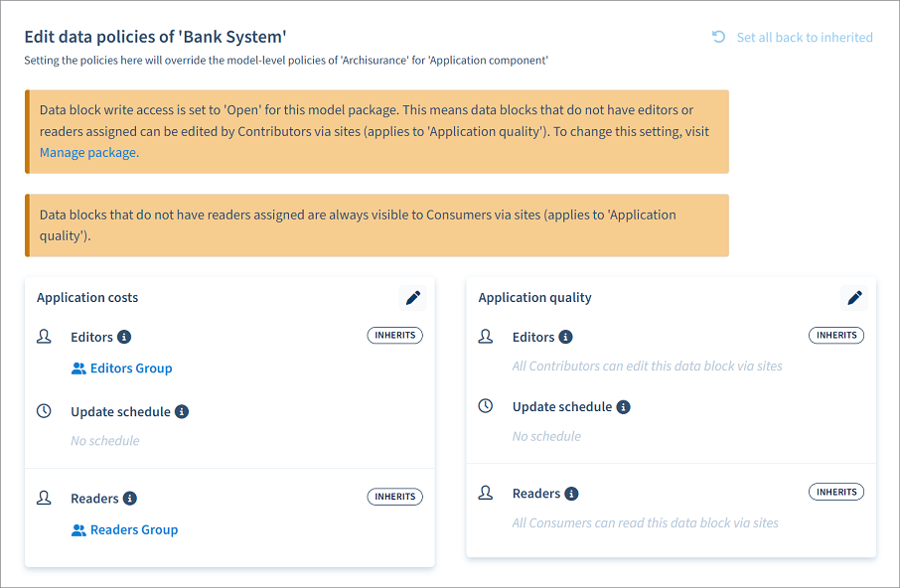The image size is (900, 588).
Task: Show info for Application costs Readers
Action: (x=130, y=499)
